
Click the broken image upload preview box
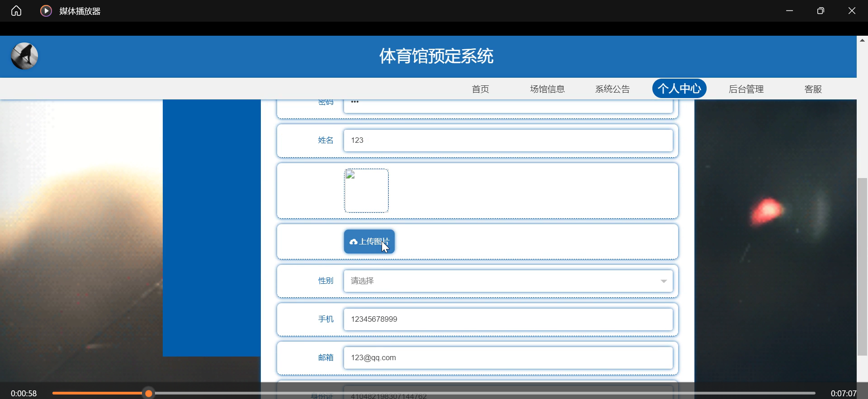[x=367, y=191]
